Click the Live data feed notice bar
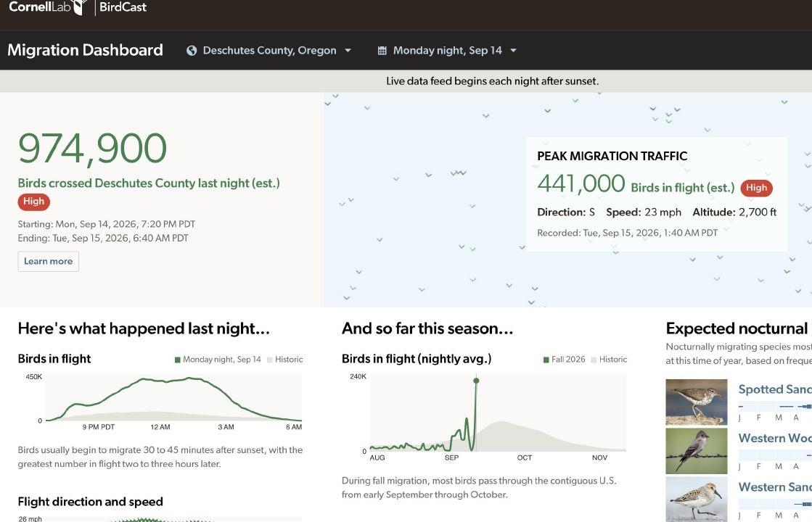This screenshot has width=812, height=522. click(x=406, y=81)
